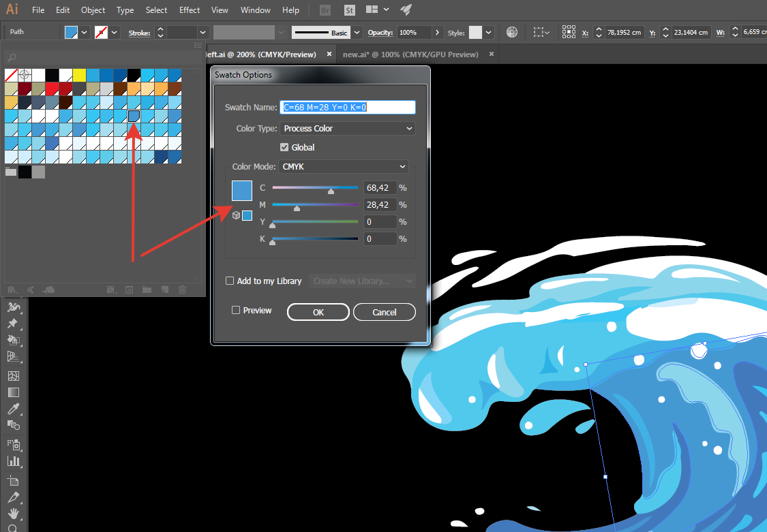This screenshot has width=767, height=532.
Task: Click the rocket GPU performance icon
Action: pos(406,10)
